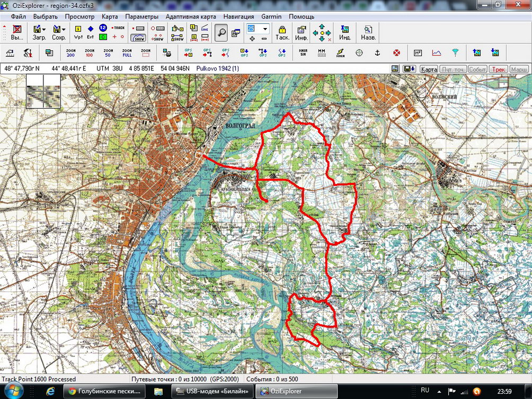The height and width of the screenshot is (399, 532).
Task: Open the Просмотр menu
Action: click(79, 16)
